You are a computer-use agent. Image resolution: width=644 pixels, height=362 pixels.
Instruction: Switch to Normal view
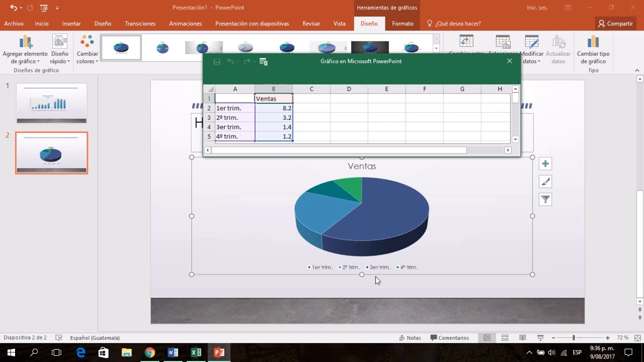click(x=487, y=338)
